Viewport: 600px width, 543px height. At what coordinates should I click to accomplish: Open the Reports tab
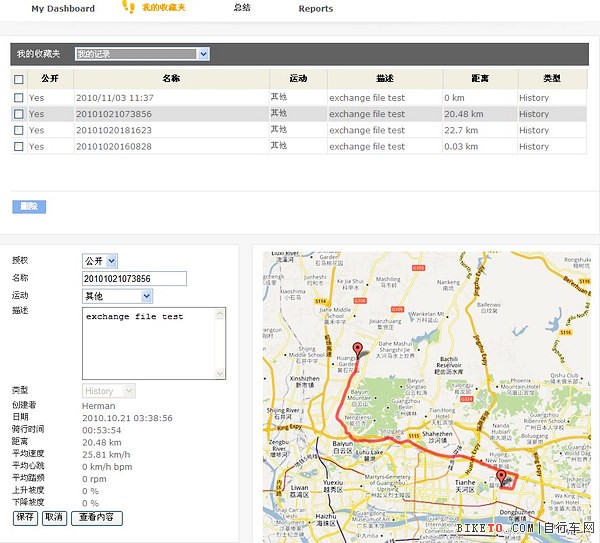coord(316,9)
